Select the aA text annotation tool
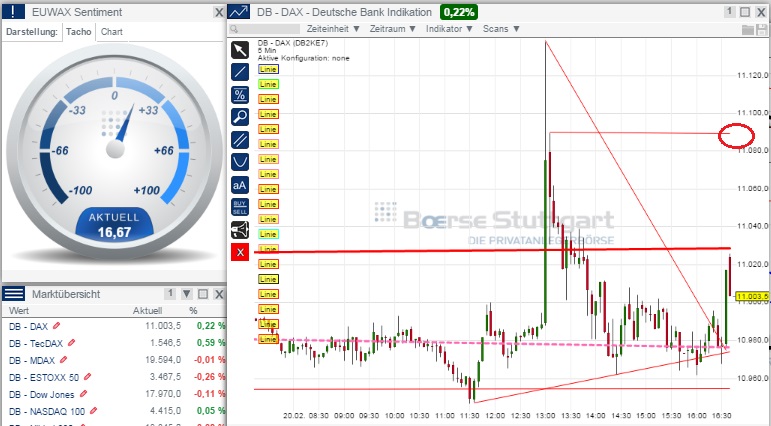 coord(240,185)
